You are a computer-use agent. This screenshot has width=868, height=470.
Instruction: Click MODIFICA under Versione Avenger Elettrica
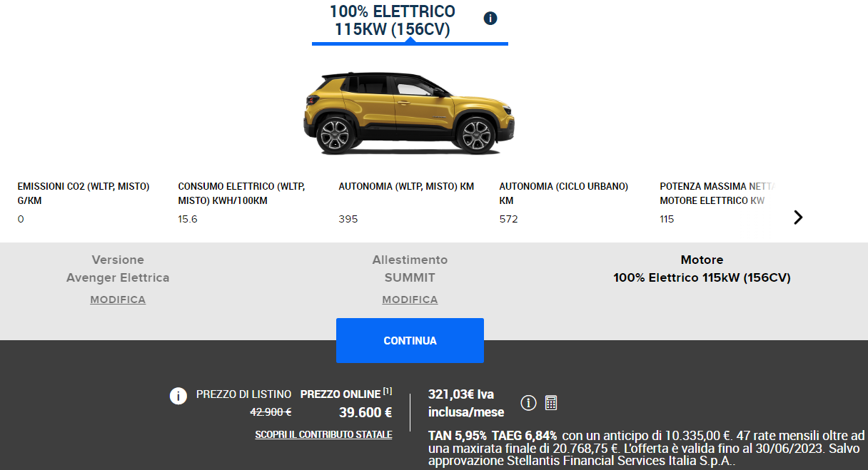(118, 300)
